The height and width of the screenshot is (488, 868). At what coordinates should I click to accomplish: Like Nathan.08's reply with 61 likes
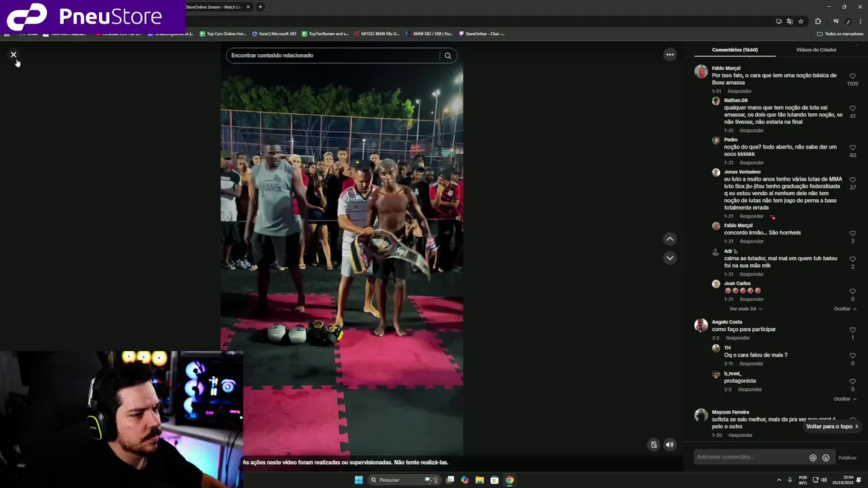click(x=852, y=108)
